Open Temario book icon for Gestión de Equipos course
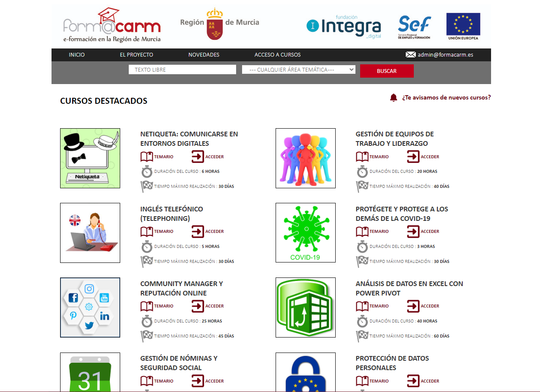The width and height of the screenshot is (540, 392). 362,157
